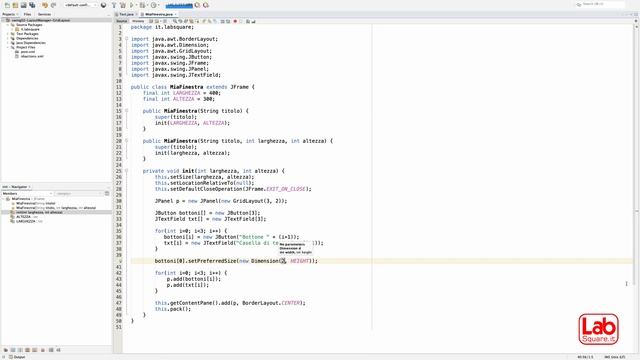Screen dimensions: 640x360
Task: Collapse the code fold at line 20
Action: [127, 141]
